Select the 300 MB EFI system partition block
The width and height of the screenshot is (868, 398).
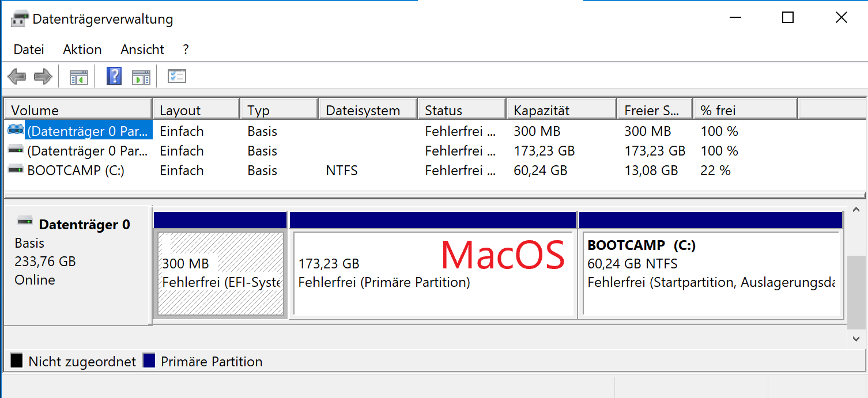[221, 274]
